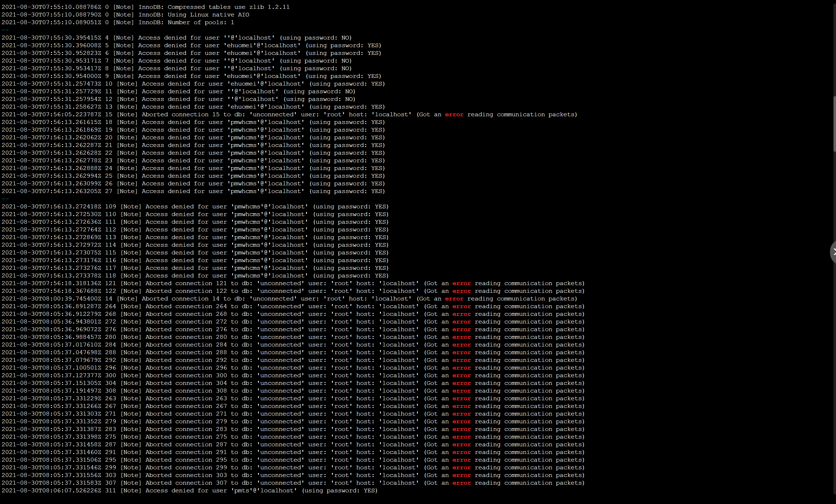The image size is (836, 504).
Task: Click the 'Aborted connection 15' log line
Action: [289, 114]
